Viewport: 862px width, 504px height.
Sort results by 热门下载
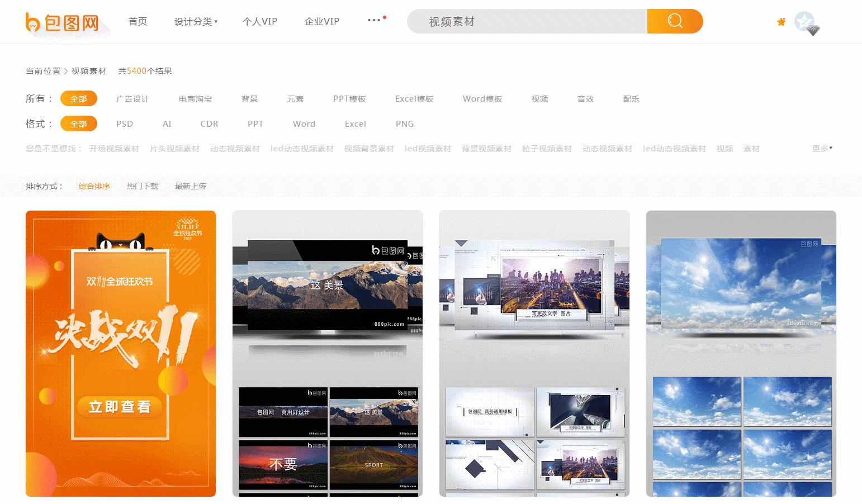pyautogui.click(x=143, y=186)
